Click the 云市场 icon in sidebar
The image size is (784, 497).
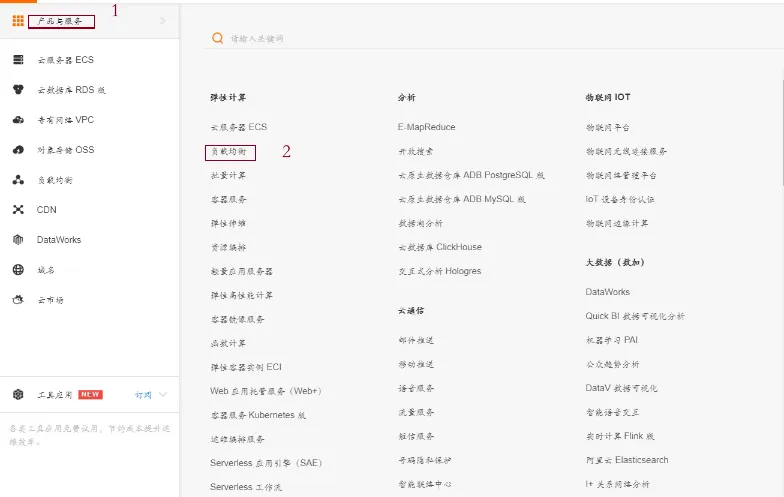point(18,300)
